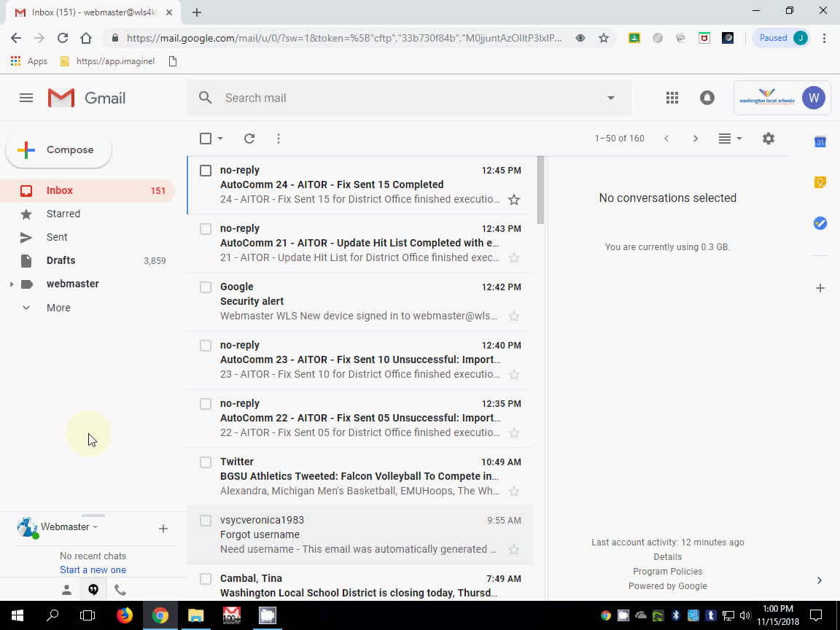Click the Start a new one link
This screenshot has height=630, width=840.
tap(93, 569)
